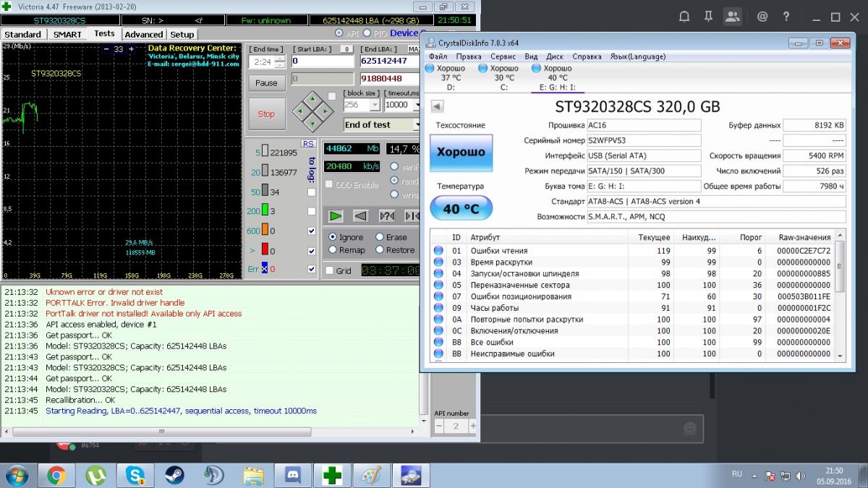Click the Windows Start orb

17,475
